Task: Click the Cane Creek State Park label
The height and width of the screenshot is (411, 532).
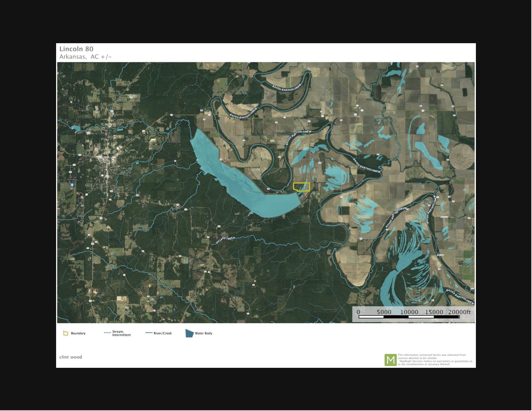Action: [x=255, y=221]
